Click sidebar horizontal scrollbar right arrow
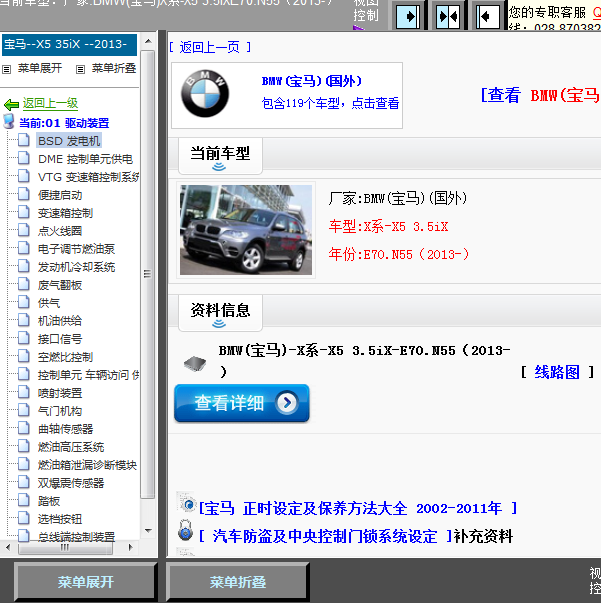Viewport: 601px width, 603px height. pos(130,547)
